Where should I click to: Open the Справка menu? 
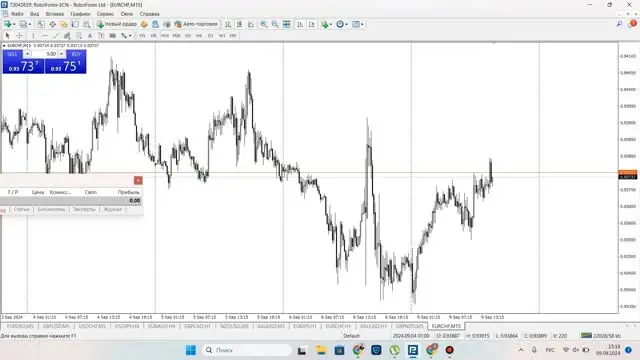tap(149, 14)
